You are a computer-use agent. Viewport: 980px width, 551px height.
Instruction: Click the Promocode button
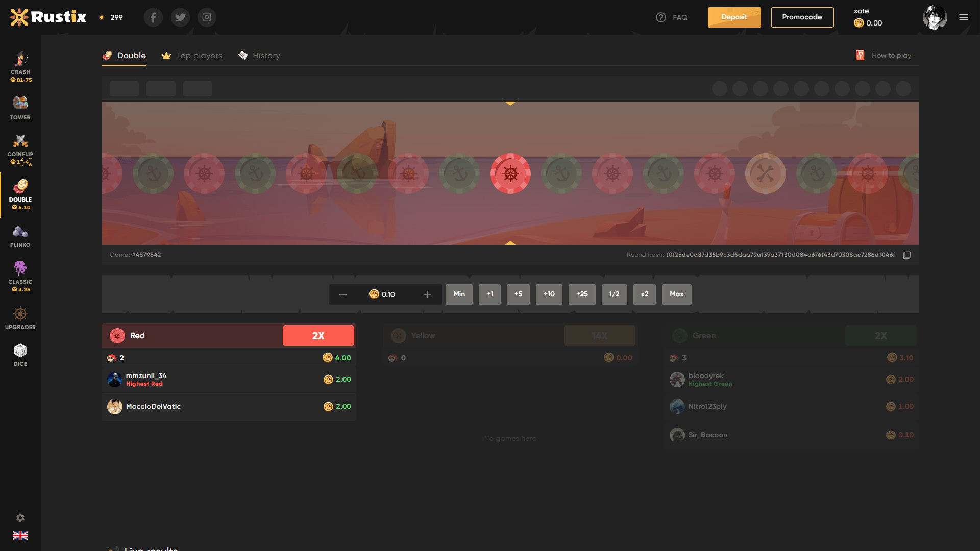(802, 17)
